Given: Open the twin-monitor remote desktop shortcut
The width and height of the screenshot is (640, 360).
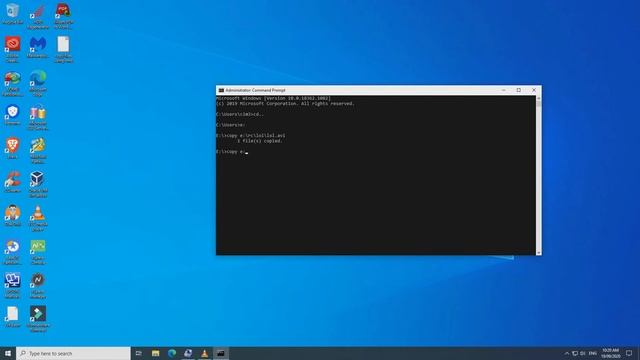Looking at the screenshot, I should 12,285.
